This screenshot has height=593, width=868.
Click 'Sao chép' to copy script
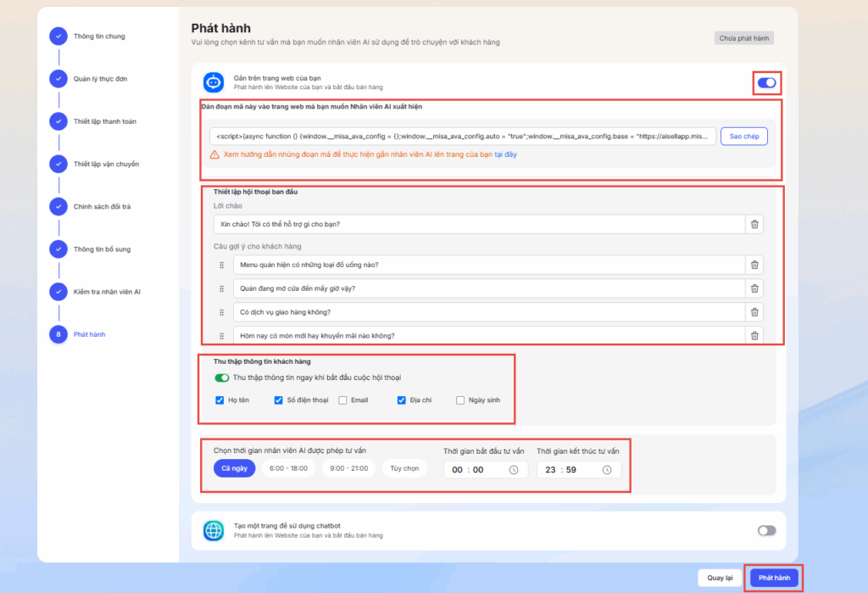point(743,137)
